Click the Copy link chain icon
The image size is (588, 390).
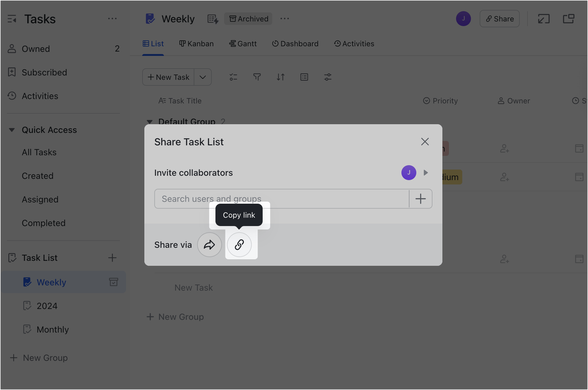pos(239,245)
